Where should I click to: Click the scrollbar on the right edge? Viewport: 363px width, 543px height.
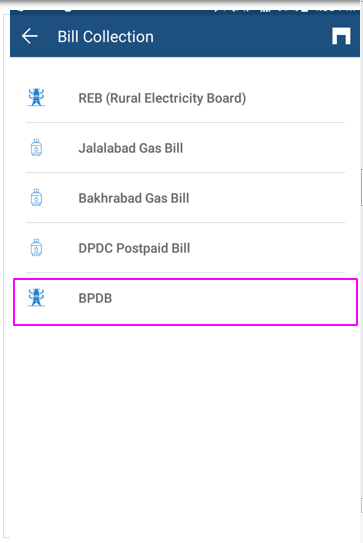pos(361,187)
